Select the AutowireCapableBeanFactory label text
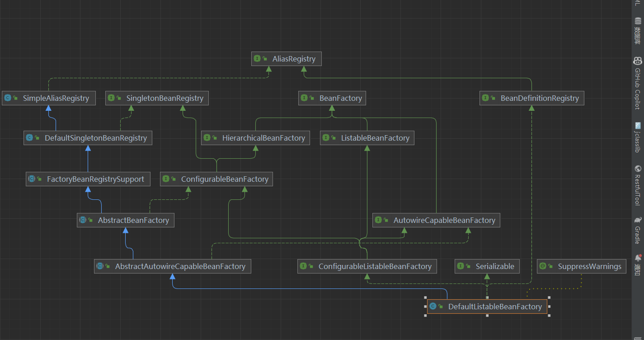644x340 pixels. 444,220
